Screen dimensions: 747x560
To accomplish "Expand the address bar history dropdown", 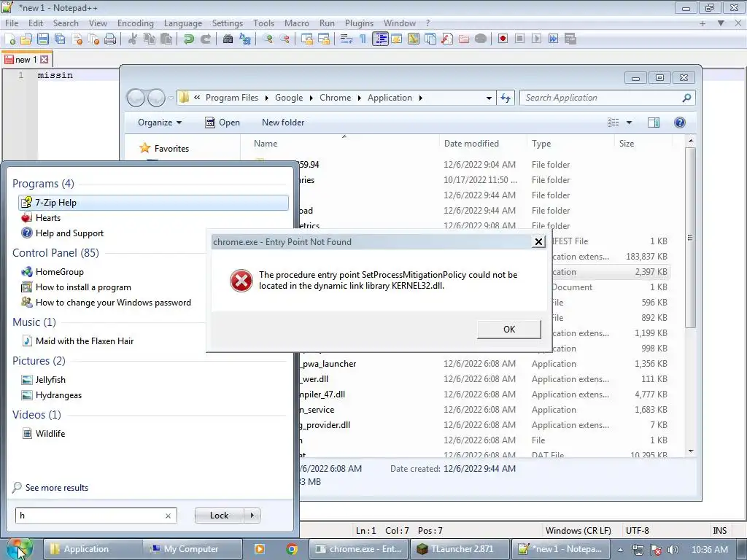I will 489,98.
